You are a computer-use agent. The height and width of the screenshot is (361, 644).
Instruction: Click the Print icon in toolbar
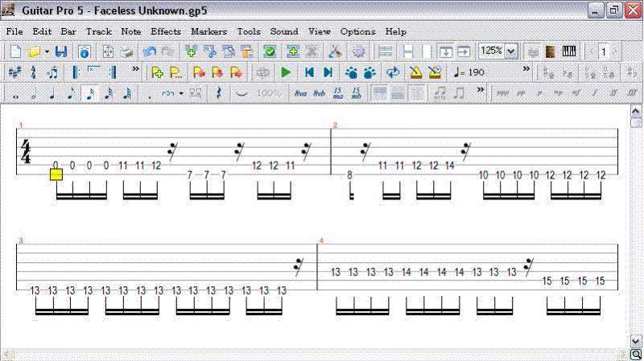(127, 51)
